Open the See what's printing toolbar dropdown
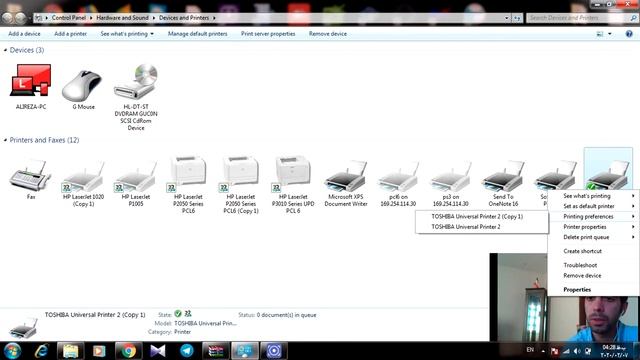 pos(127,34)
